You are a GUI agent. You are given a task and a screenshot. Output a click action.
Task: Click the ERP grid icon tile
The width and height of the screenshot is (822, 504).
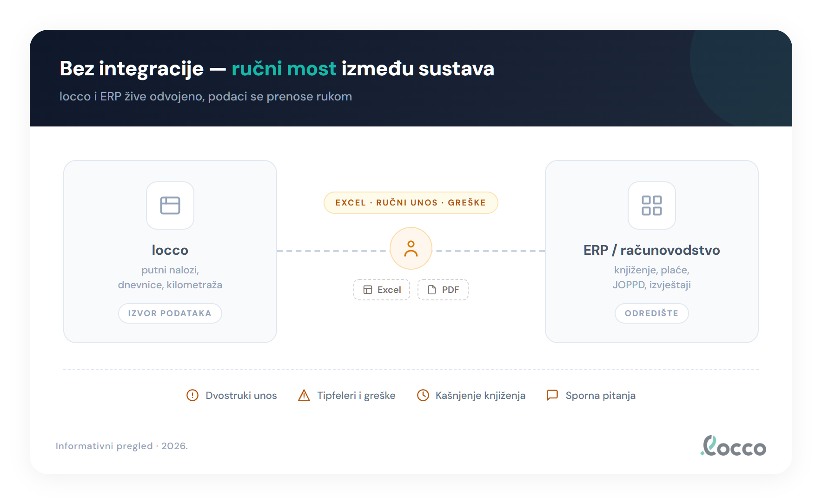tap(652, 206)
